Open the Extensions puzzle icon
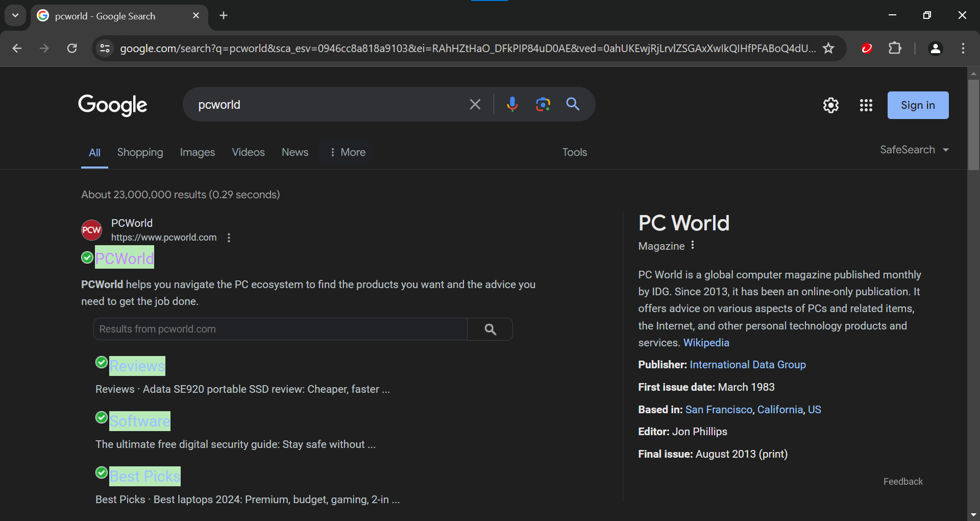Viewport: 980px width, 521px height. [895, 49]
